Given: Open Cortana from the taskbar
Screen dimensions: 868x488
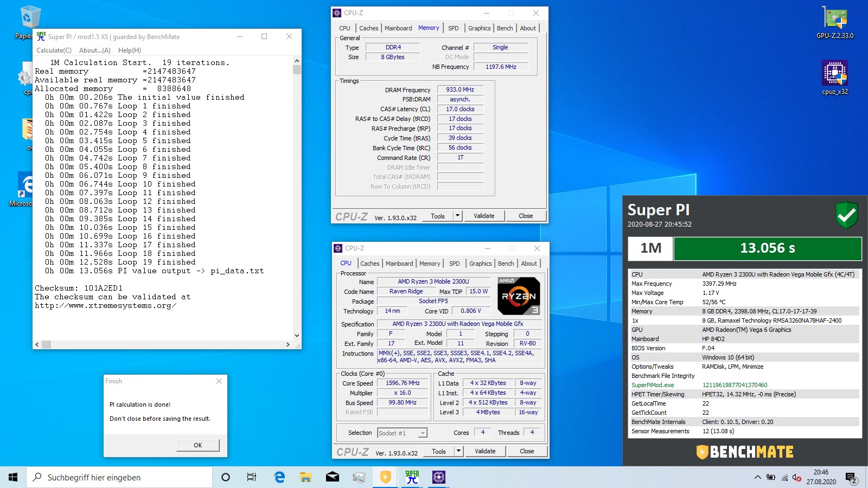Looking at the screenshot, I should click(226, 477).
